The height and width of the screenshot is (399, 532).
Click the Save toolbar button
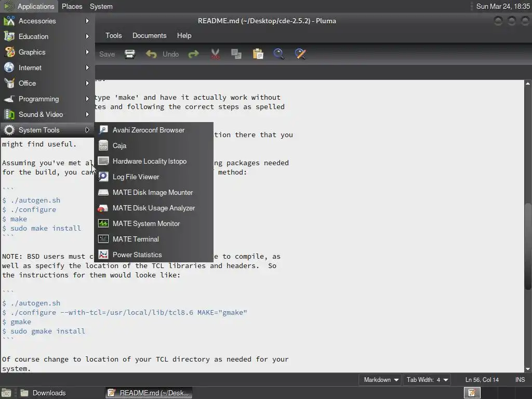click(x=107, y=54)
